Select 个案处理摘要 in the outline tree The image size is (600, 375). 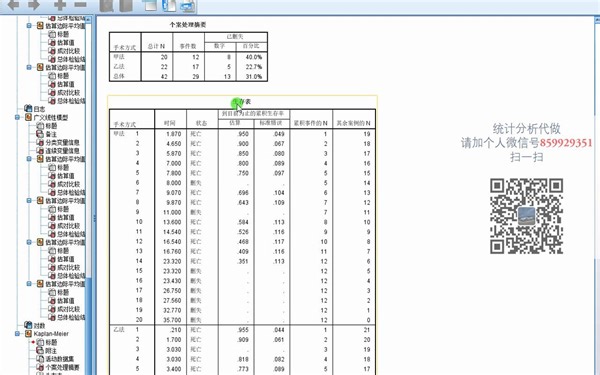[62, 367]
